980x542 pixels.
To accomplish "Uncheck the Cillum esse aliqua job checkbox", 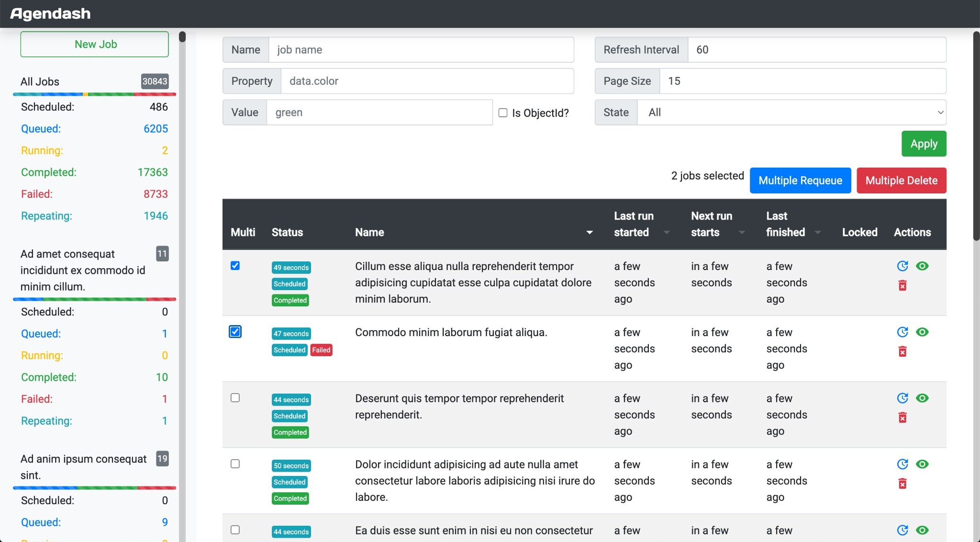I will point(235,266).
